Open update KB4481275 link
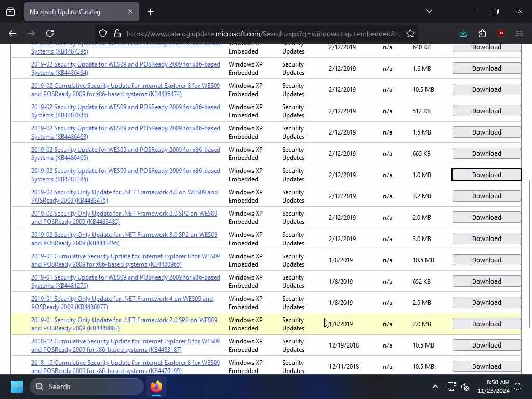The width and height of the screenshot is (532, 399). pyautogui.click(x=126, y=282)
